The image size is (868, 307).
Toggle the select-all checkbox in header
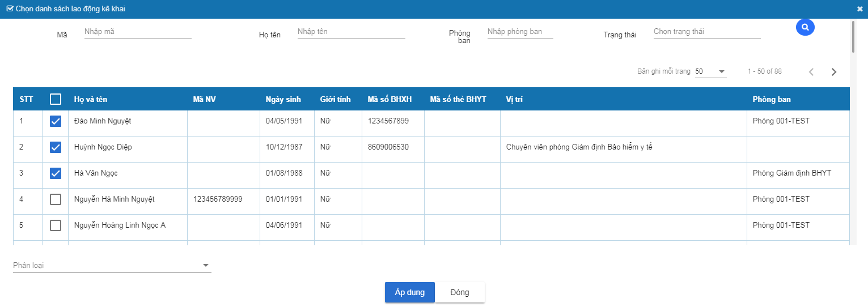click(56, 99)
